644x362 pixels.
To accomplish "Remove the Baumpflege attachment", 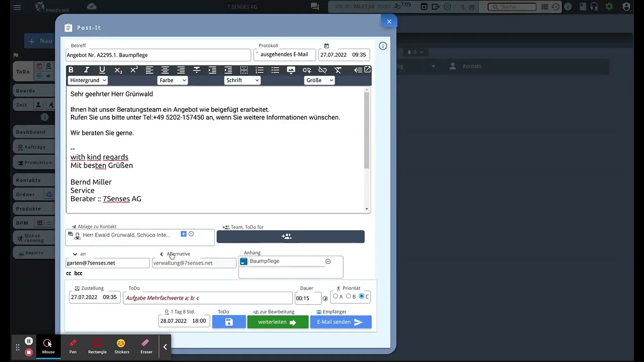I will [x=328, y=261].
